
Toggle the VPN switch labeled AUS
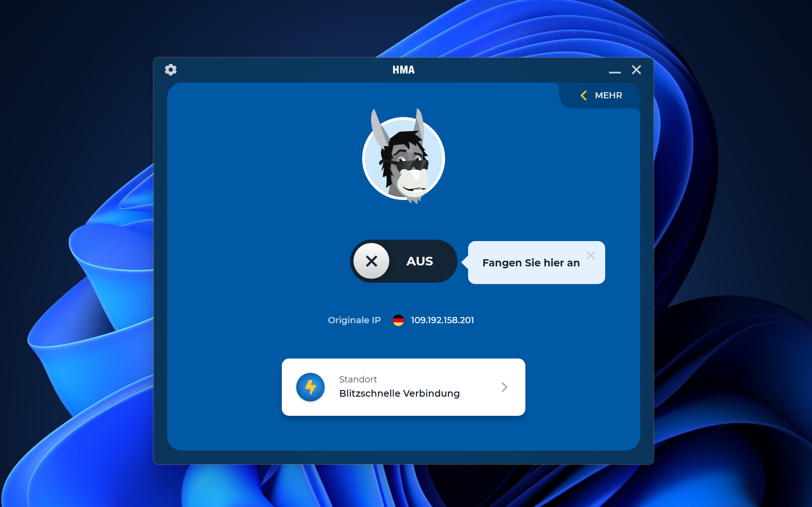click(404, 261)
